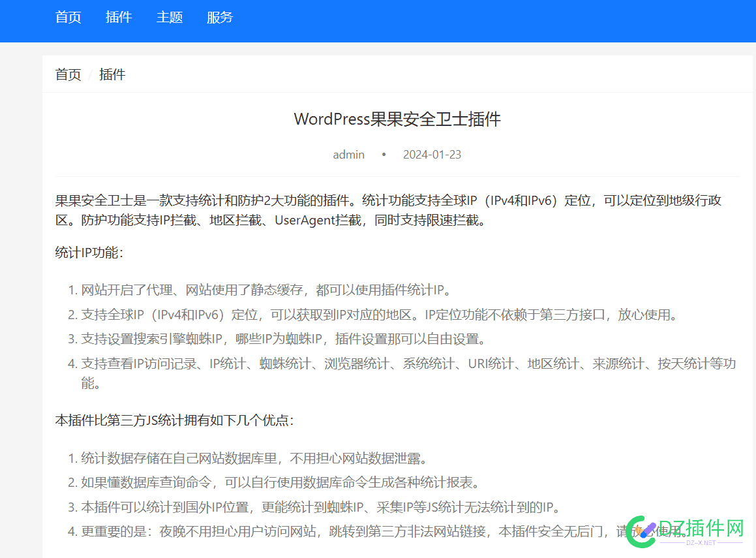Go to 首页 in the breadcrumb

[x=68, y=74]
